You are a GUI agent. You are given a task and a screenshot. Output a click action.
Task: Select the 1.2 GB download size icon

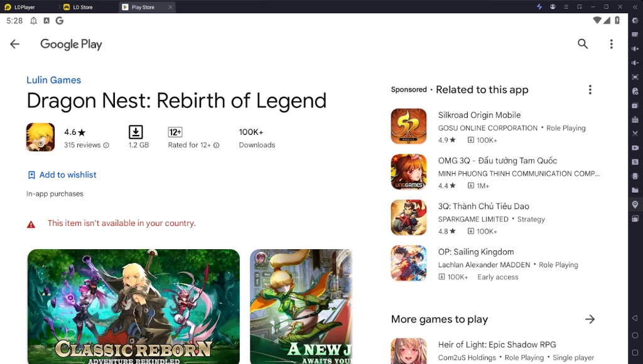(136, 132)
